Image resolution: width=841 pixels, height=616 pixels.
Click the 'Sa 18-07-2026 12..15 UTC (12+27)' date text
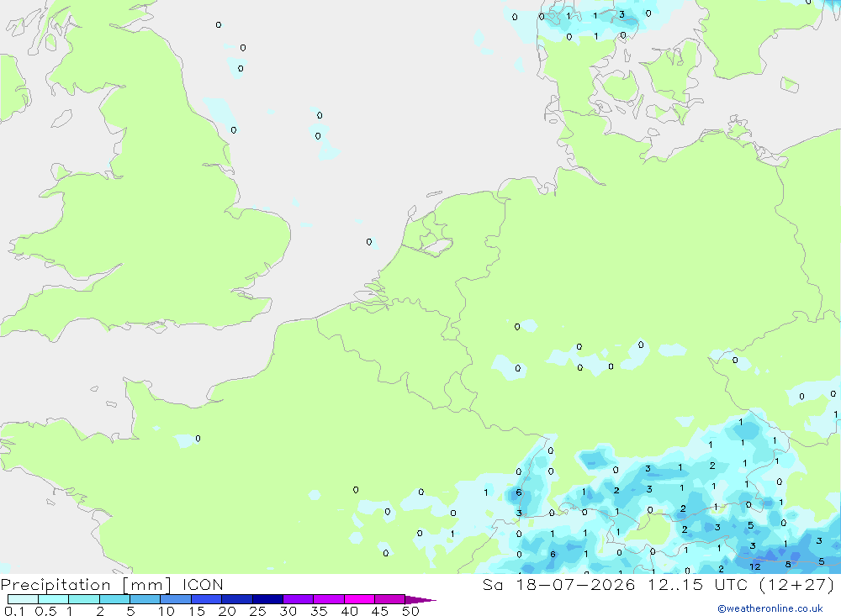(x=659, y=584)
